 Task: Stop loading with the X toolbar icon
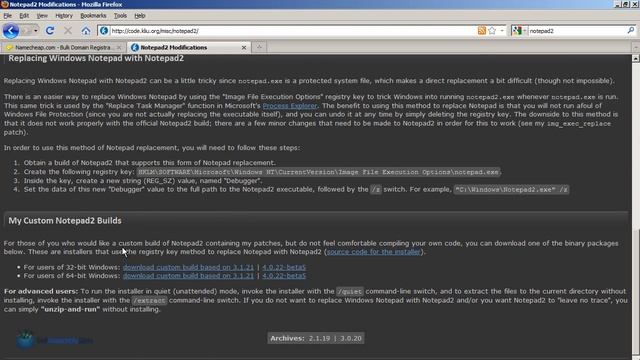pos(68,31)
